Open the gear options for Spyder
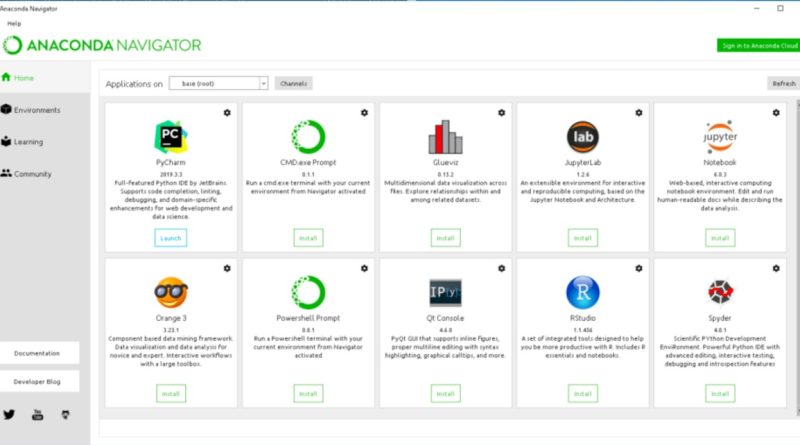Screen dimensions: 800x445 pos(776,268)
